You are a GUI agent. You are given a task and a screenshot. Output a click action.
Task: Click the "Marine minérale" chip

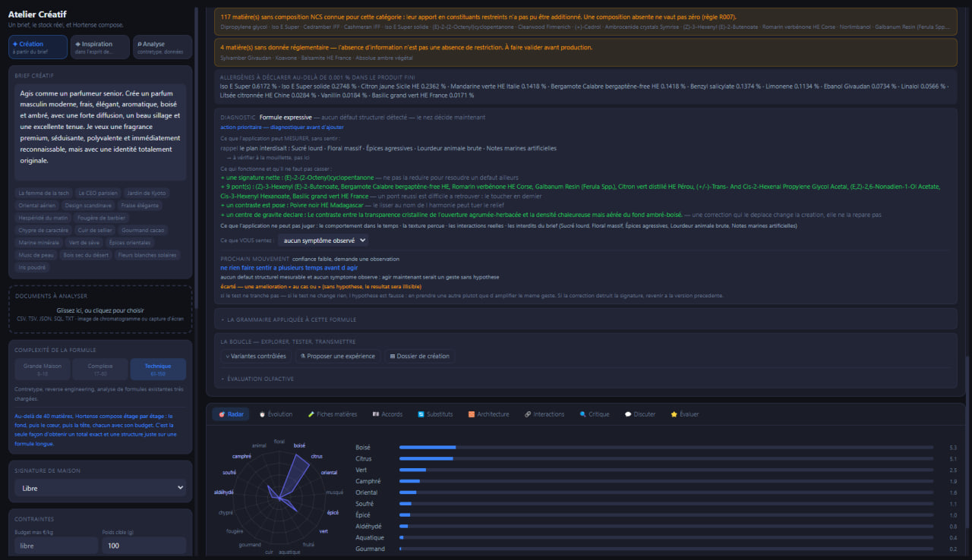[38, 243]
